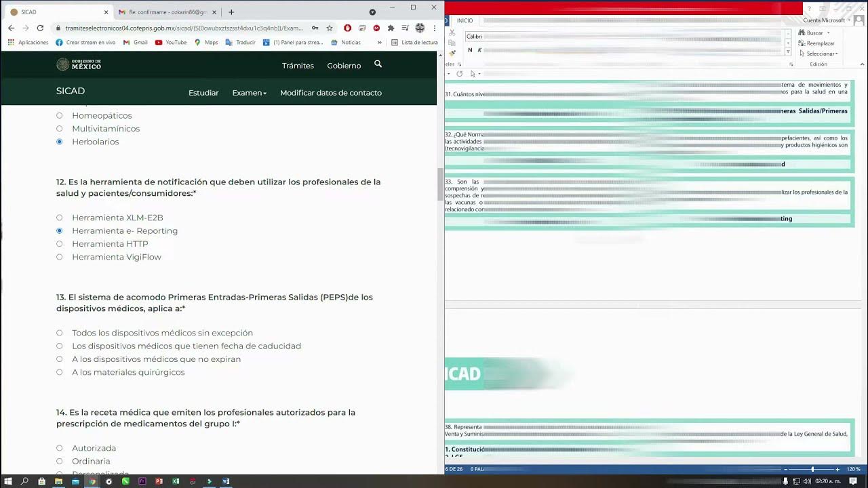
Task: Select the Autorizada option
Action: pyautogui.click(x=60, y=448)
